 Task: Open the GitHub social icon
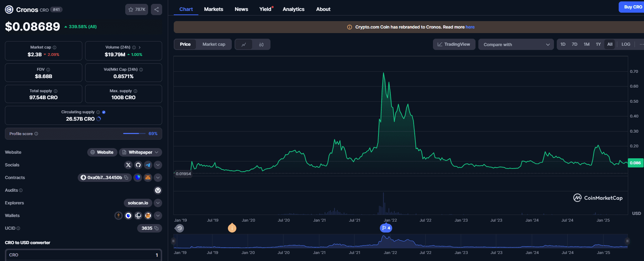[138, 165]
